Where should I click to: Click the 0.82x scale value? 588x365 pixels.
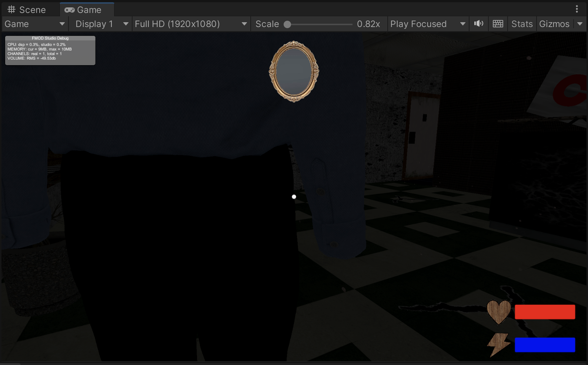tap(368, 24)
